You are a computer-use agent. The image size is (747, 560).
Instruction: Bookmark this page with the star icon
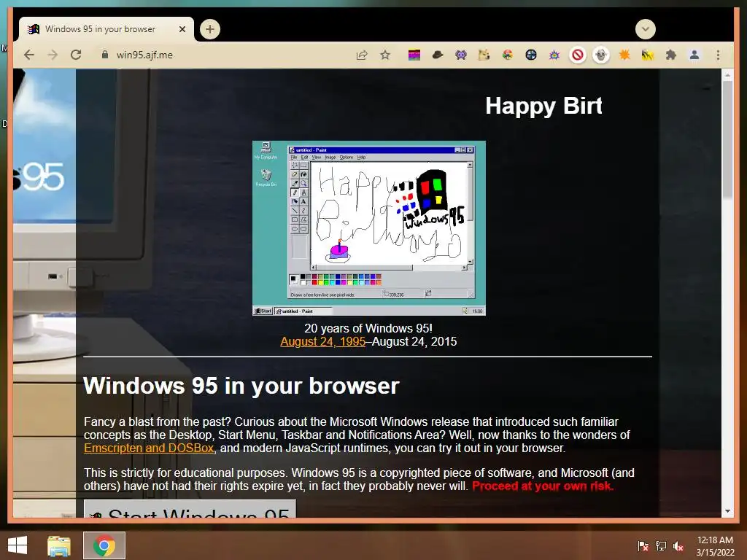click(x=385, y=55)
